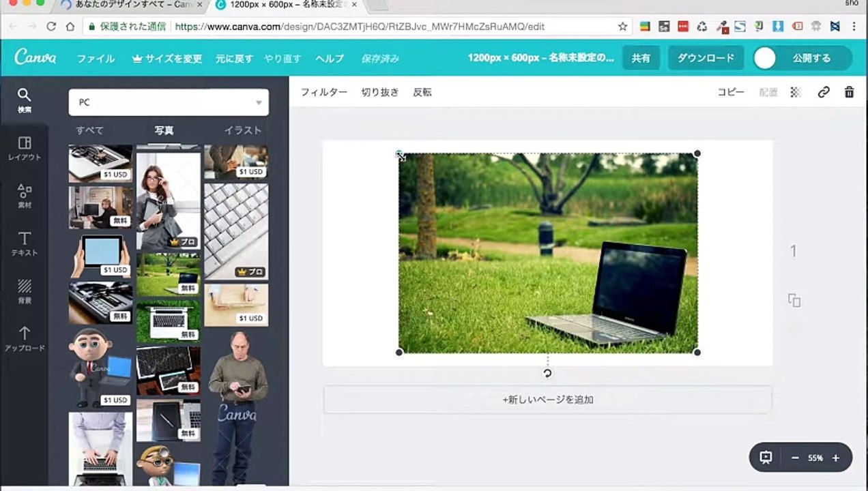The height and width of the screenshot is (491, 868).
Task: Click the rotate handle below the image
Action: 547,373
